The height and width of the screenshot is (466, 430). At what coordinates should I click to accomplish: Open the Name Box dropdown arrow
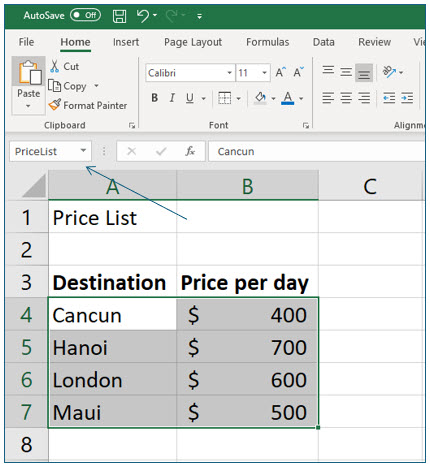tap(83, 151)
